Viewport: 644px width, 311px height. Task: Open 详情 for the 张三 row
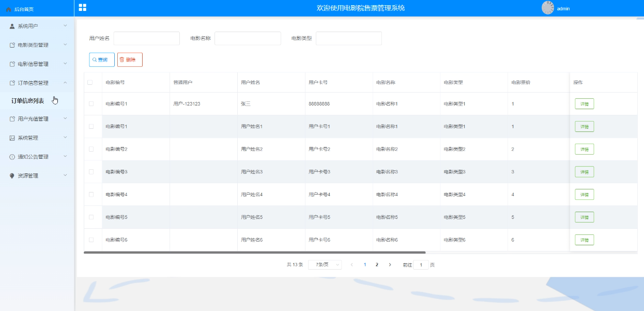tap(585, 104)
